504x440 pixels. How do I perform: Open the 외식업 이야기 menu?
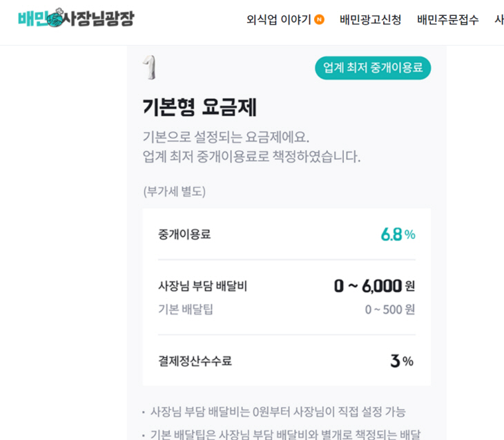(x=279, y=19)
